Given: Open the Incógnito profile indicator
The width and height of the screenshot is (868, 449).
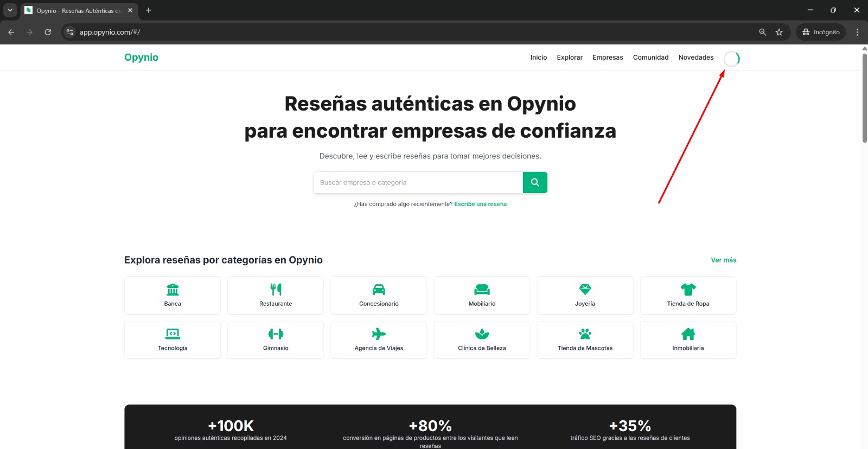Looking at the screenshot, I should click(821, 32).
